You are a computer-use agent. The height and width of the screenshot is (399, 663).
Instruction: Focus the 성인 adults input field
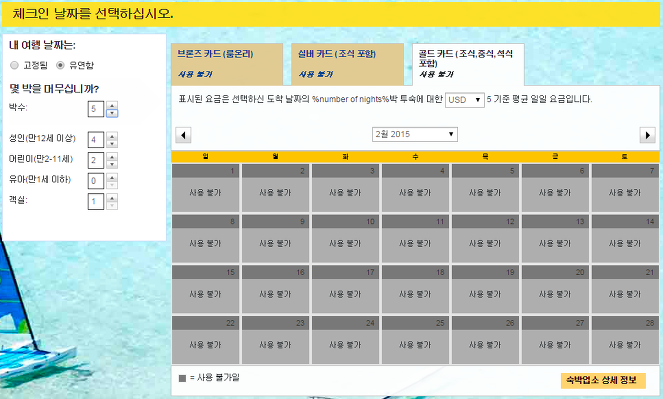click(96, 140)
